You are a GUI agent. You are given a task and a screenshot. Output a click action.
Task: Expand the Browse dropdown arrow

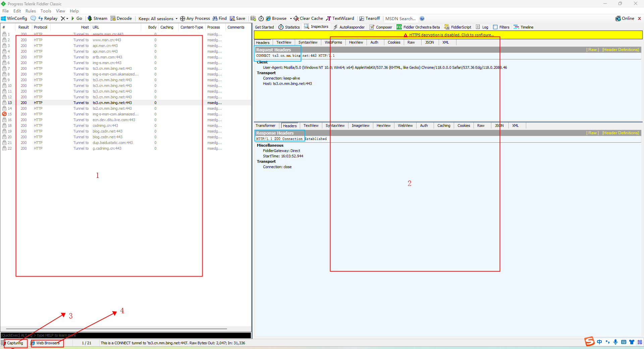(x=291, y=18)
